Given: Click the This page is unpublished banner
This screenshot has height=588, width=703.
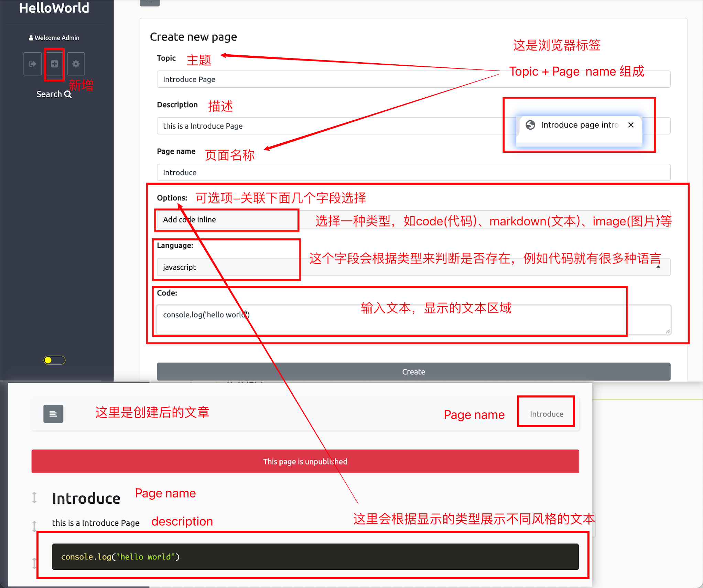Looking at the screenshot, I should 305,461.
